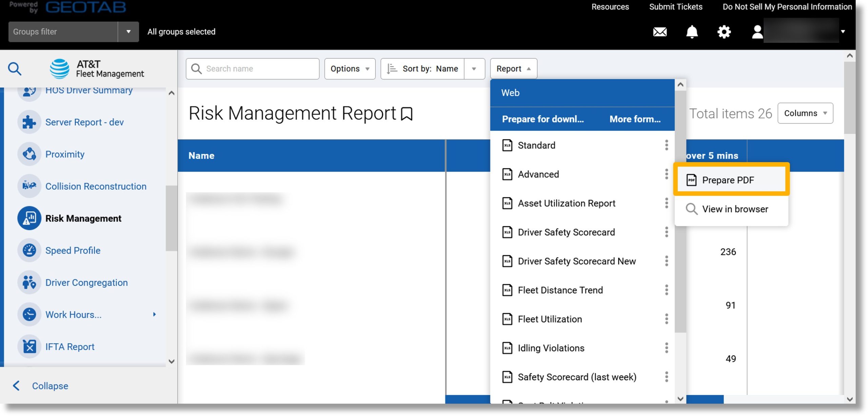Image resolution: width=868 pixels, height=416 pixels.
Task: Select Fleet Utilization report type
Action: pos(549,319)
